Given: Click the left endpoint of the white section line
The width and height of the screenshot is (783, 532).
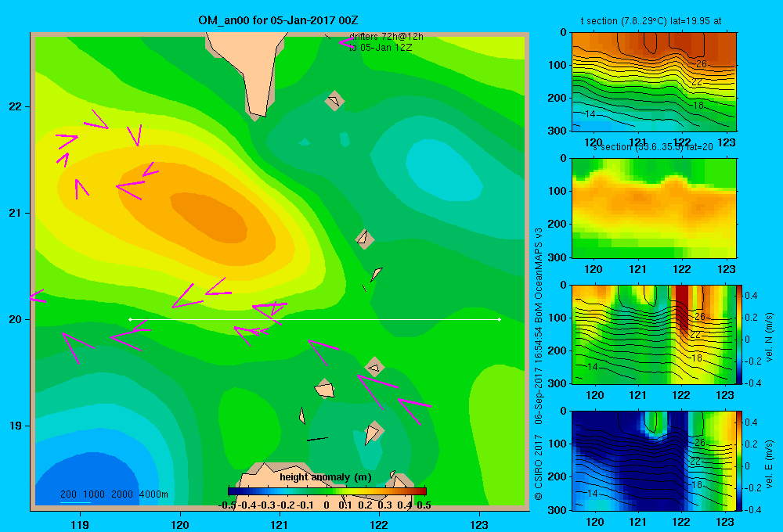Looking at the screenshot, I should coord(130,319).
